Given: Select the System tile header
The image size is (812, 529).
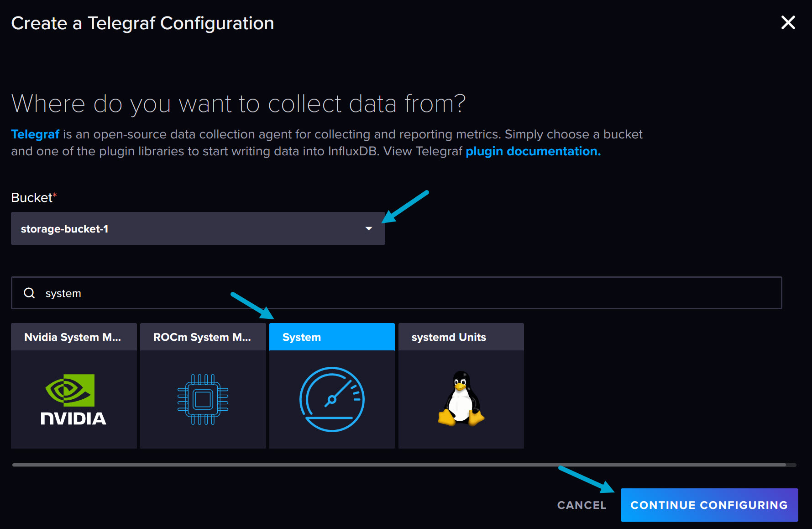Looking at the screenshot, I should pos(332,337).
